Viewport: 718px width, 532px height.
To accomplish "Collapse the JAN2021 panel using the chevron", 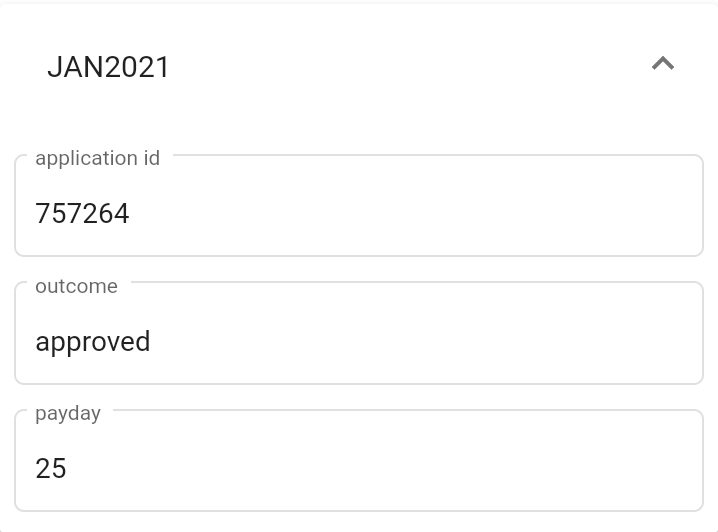I will click(x=662, y=65).
